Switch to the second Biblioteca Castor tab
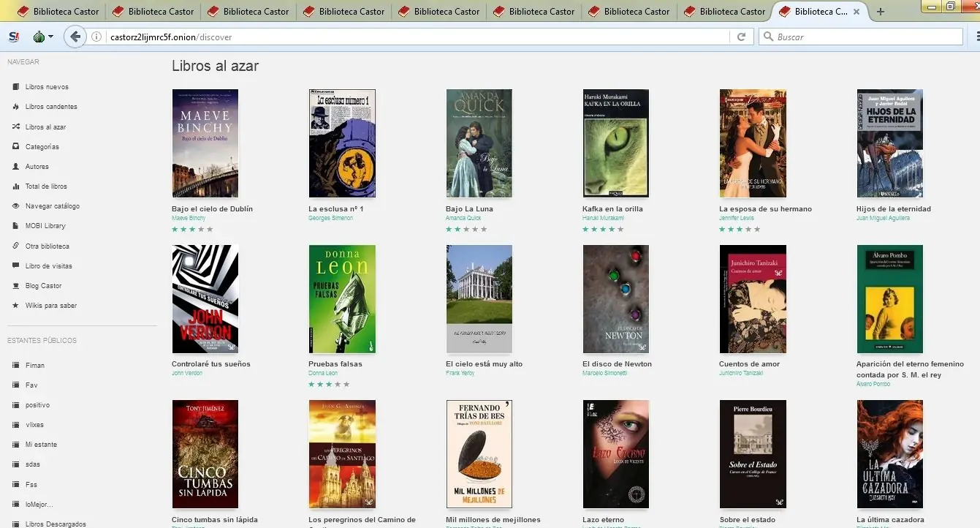980x528 pixels. click(x=153, y=12)
